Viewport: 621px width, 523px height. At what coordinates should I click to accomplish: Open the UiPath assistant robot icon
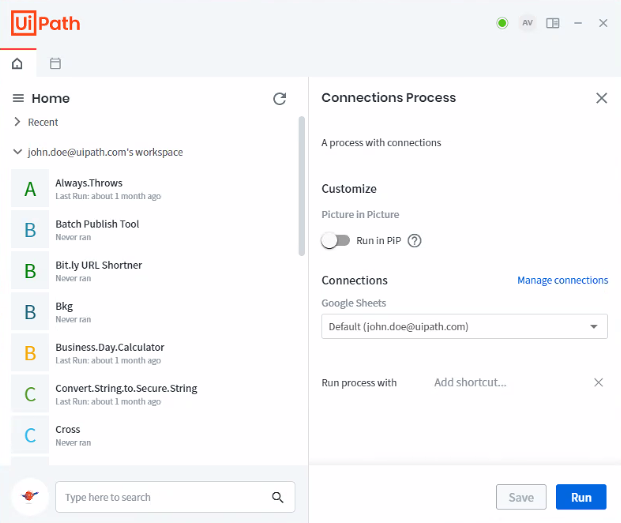click(30, 497)
